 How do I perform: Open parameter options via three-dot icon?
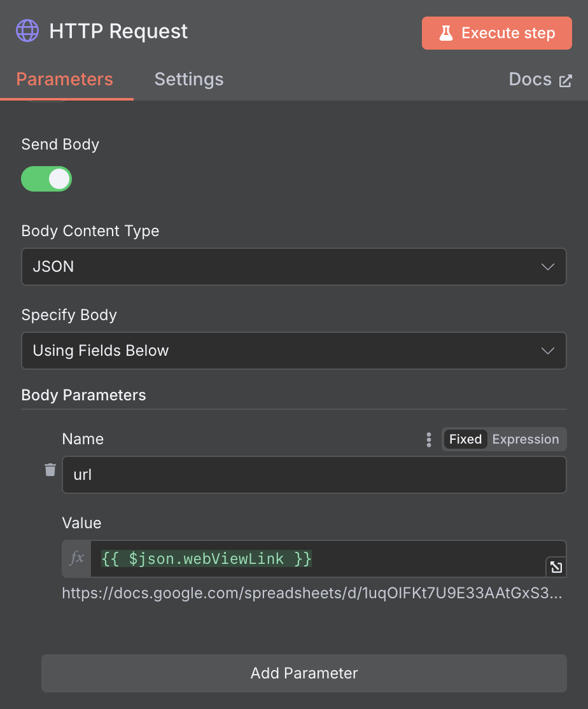(x=428, y=439)
